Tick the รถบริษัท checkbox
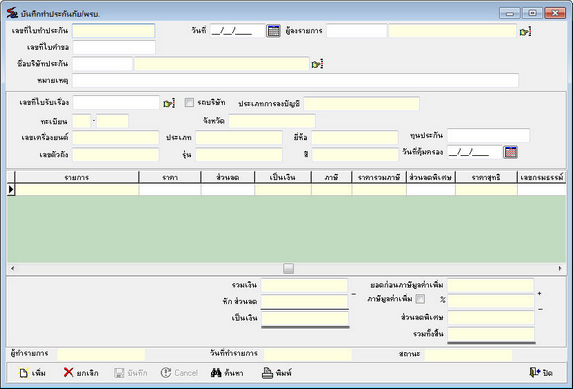 (x=189, y=102)
